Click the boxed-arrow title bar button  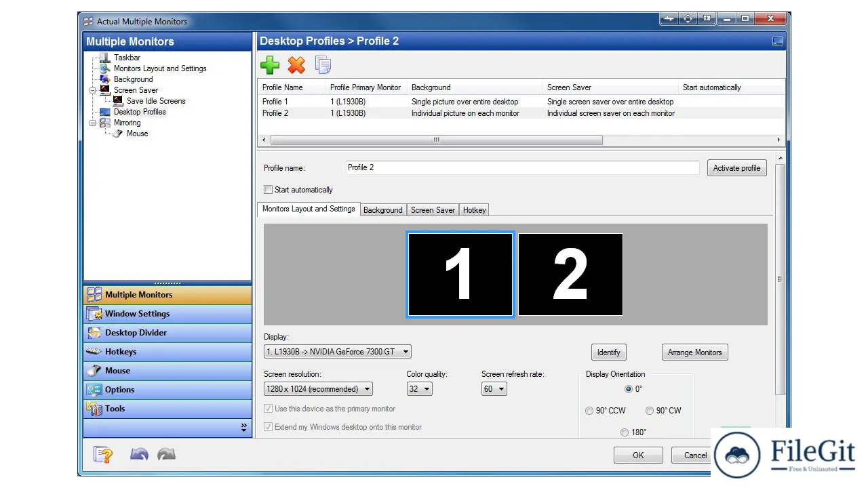[x=707, y=19]
